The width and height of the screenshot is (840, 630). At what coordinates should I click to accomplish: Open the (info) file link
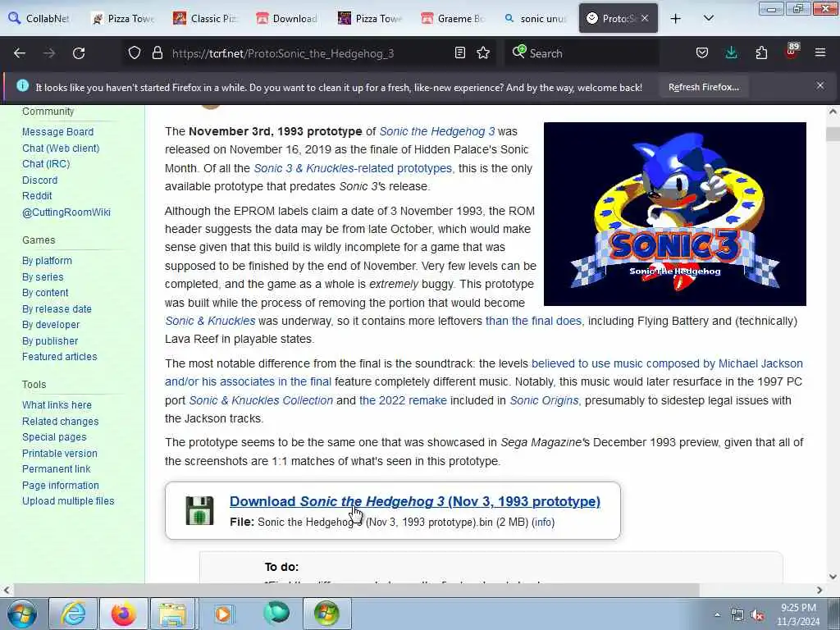coord(543,523)
